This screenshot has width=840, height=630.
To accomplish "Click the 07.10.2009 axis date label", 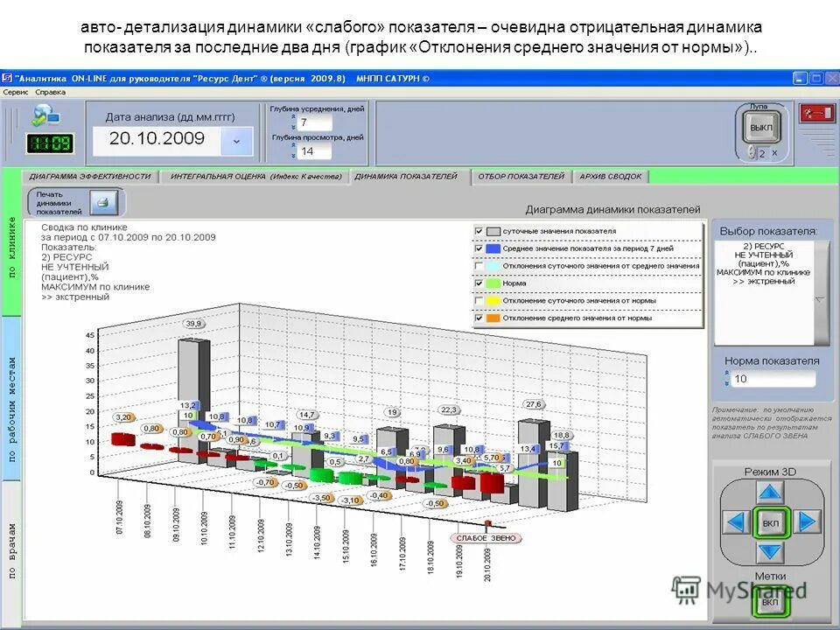I will coord(120,517).
